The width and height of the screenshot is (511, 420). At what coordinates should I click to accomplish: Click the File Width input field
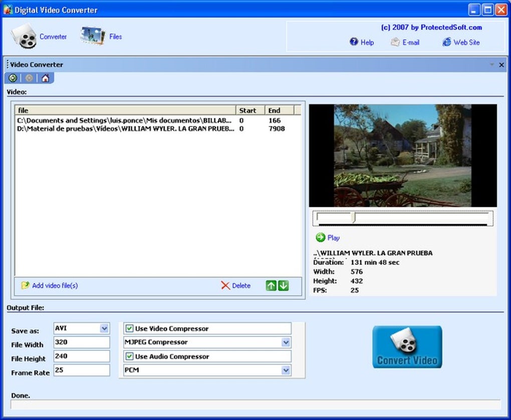pyautogui.click(x=82, y=342)
